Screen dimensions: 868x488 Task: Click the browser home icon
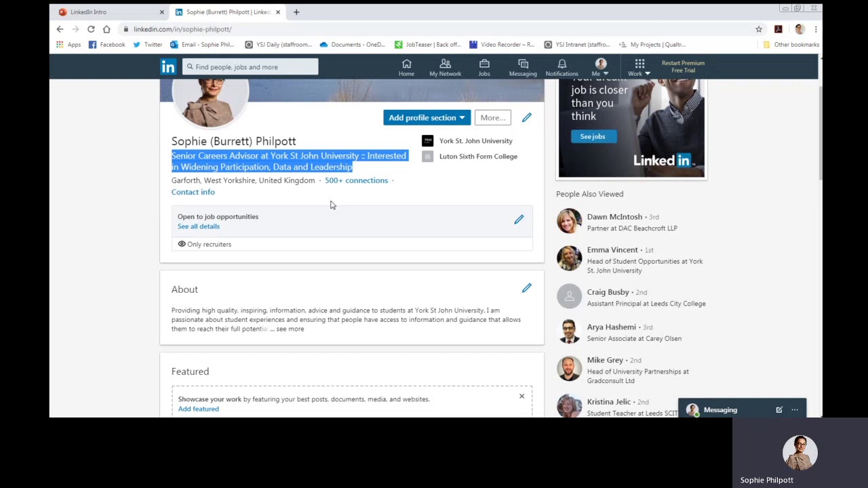[106, 29]
